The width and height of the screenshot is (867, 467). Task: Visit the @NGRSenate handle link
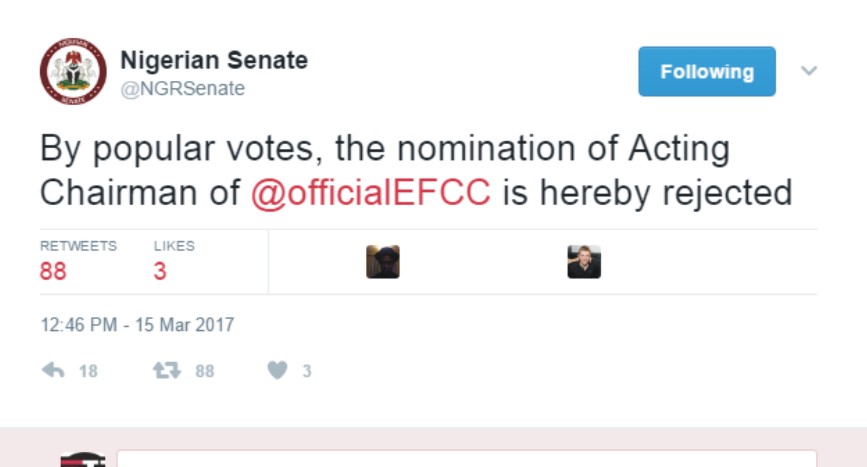[183, 89]
